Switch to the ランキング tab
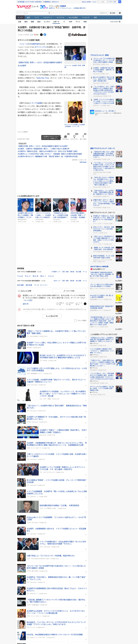138x644 pixels. 86,17
